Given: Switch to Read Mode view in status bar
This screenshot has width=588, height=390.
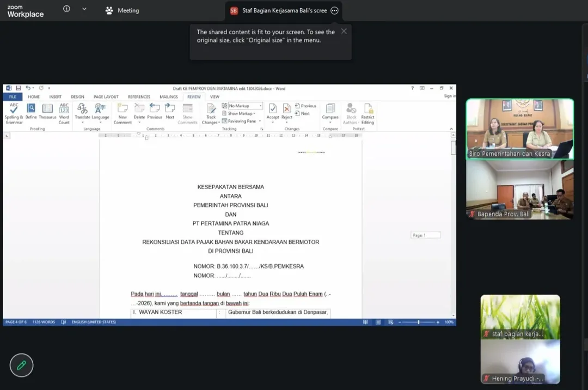Looking at the screenshot, I should click(365, 322).
